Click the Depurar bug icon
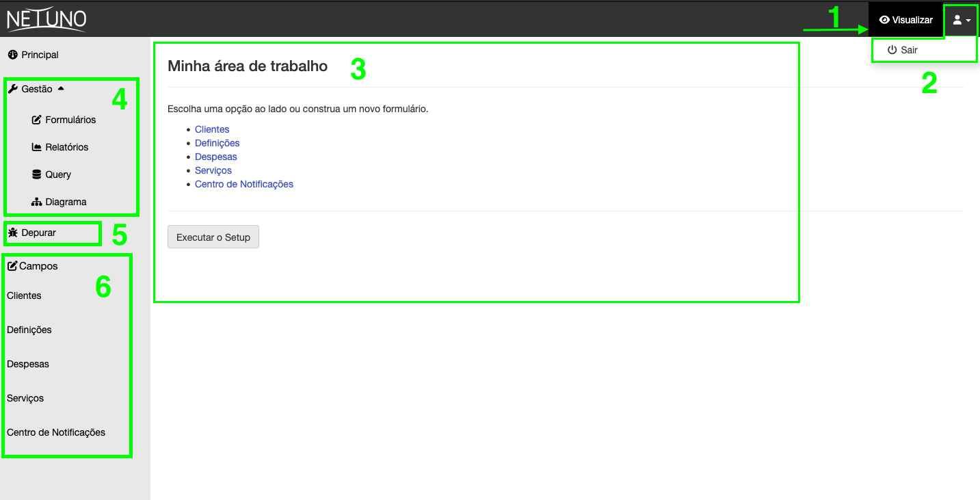 (x=12, y=233)
